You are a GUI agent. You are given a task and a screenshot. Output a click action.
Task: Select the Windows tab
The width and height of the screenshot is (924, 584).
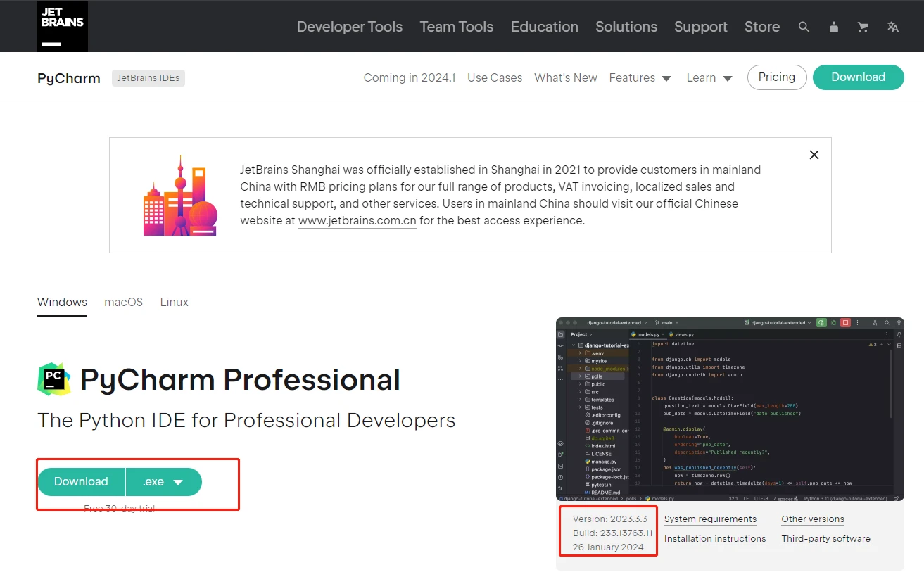point(62,302)
